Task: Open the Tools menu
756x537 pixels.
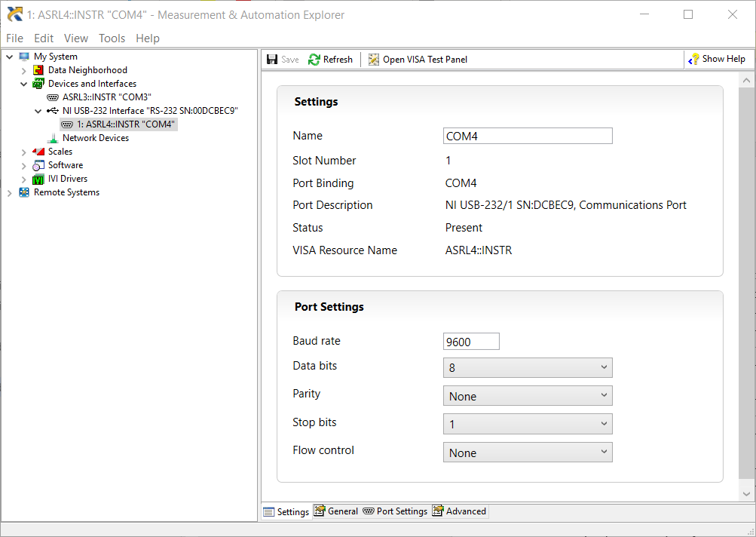Action: [x=112, y=38]
